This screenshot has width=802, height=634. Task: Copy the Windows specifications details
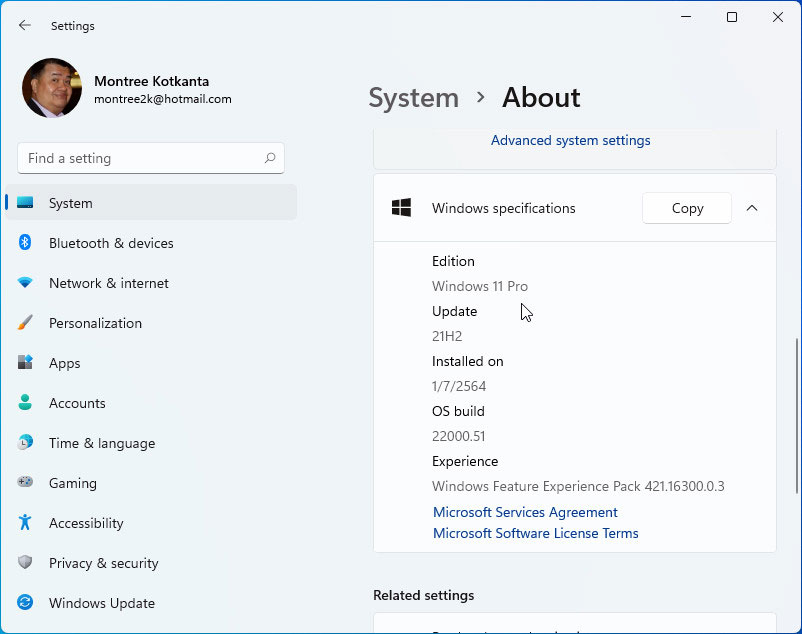pos(686,208)
